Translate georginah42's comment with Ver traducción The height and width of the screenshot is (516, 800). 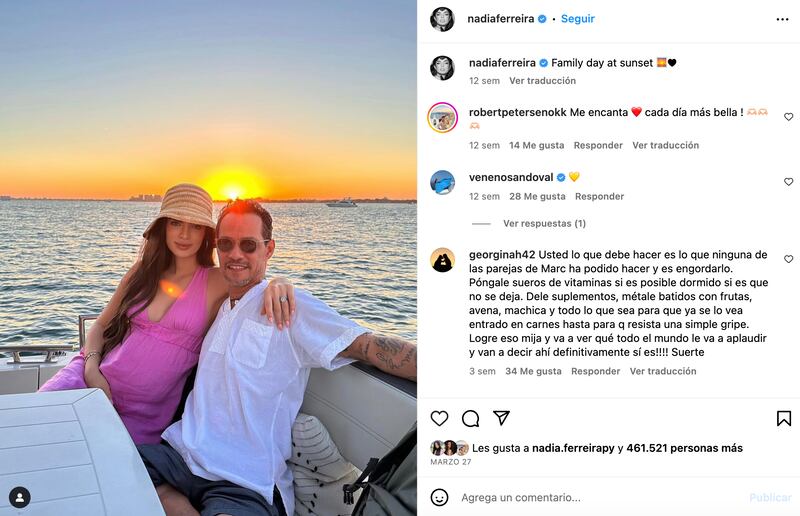[x=663, y=372]
